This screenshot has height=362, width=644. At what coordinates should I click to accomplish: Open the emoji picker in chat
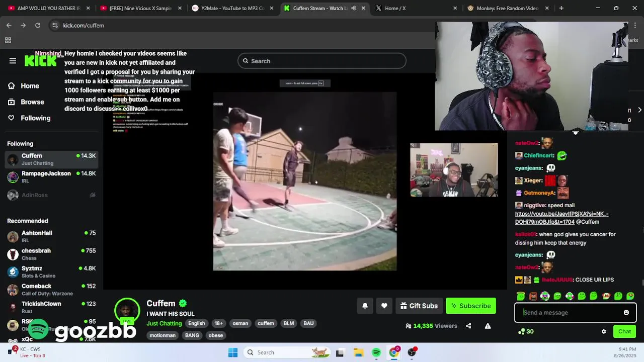click(x=626, y=313)
